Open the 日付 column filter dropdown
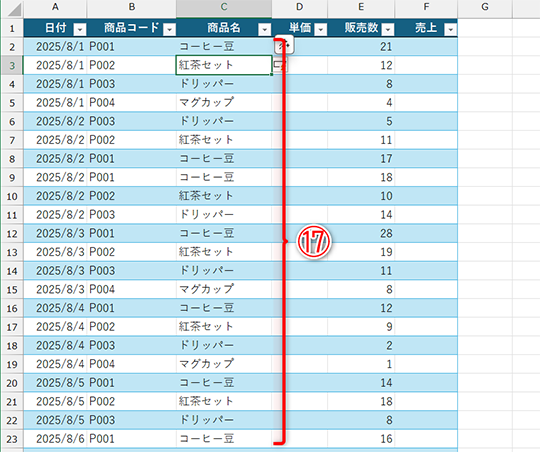This screenshot has width=540, height=452. [x=80, y=30]
